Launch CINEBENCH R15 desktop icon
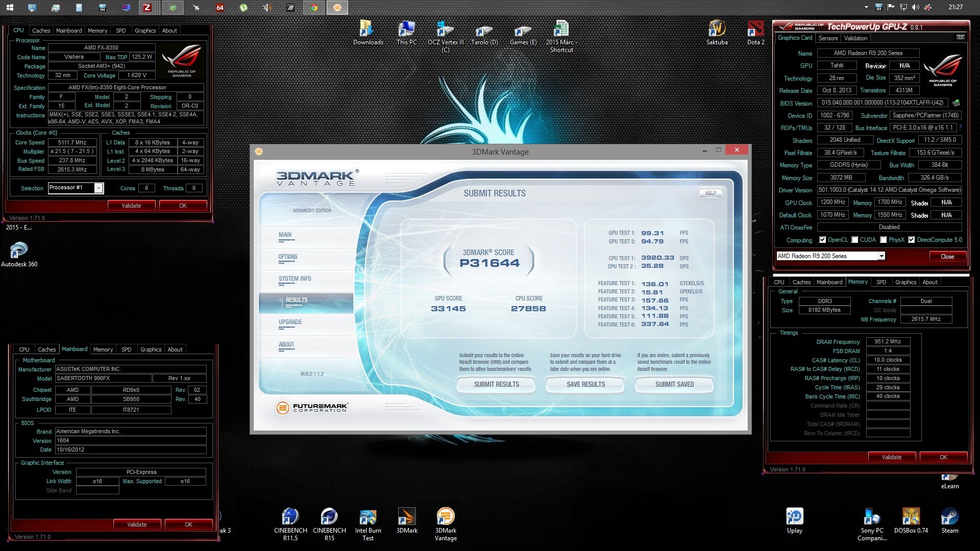The height and width of the screenshot is (551, 980). point(329,524)
